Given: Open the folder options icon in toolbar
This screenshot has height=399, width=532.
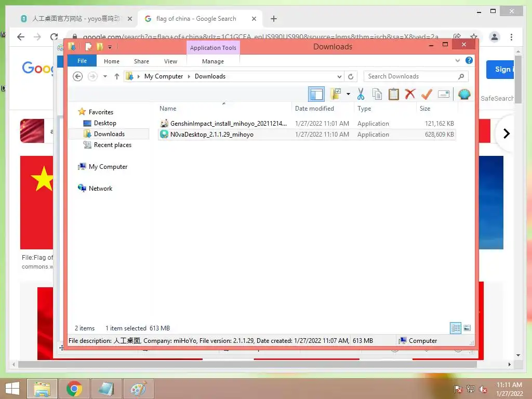Looking at the screenshot, I should [335, 94].
